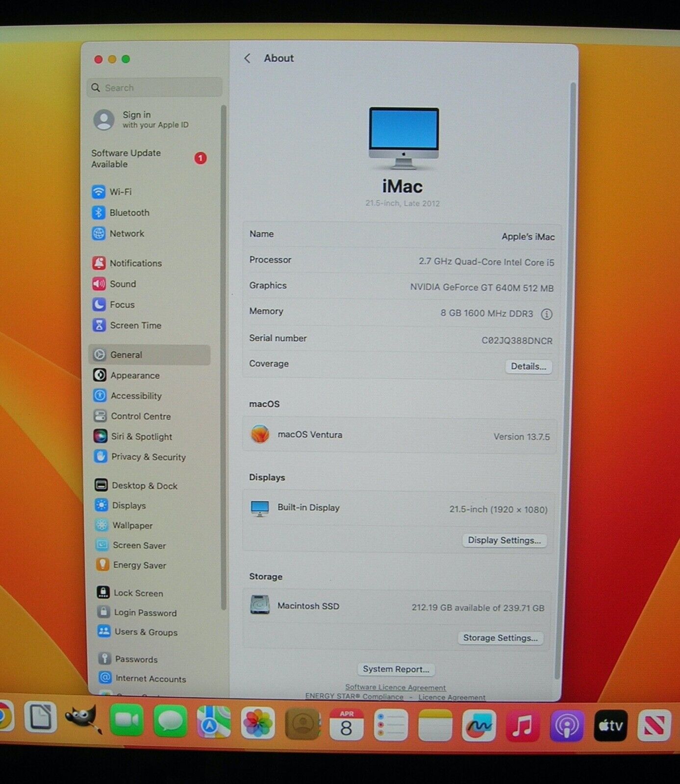Click the 2.7 GHz Quad-Core processor value
The height and width of the screenshot is (784, 680).
pos(486,262)
